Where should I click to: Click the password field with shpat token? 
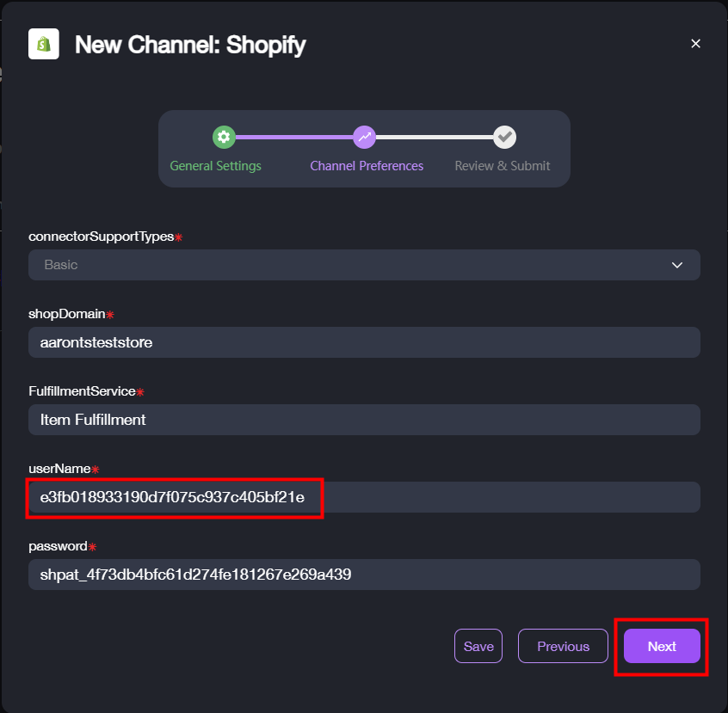coord(364,575)
